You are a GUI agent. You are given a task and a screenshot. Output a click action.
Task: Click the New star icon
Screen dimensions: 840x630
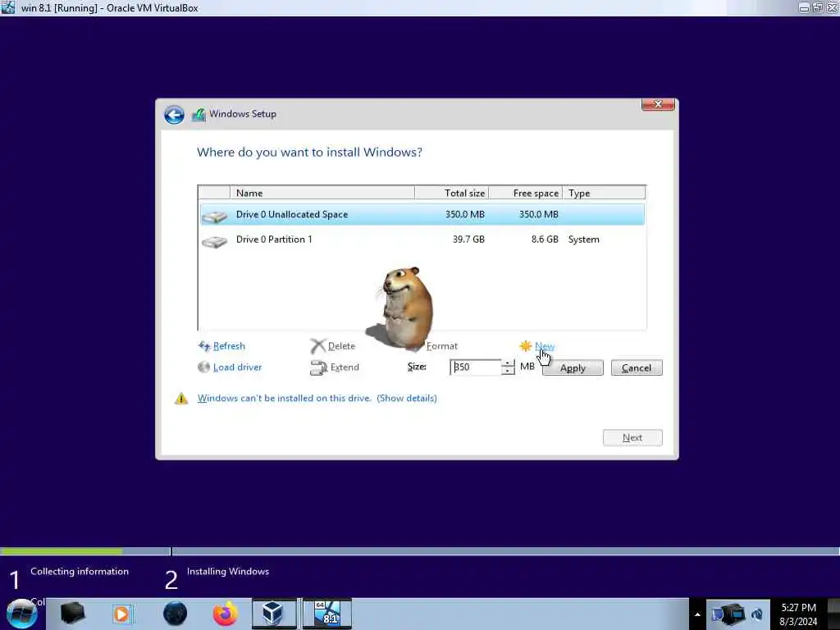[x=526, y=346]
